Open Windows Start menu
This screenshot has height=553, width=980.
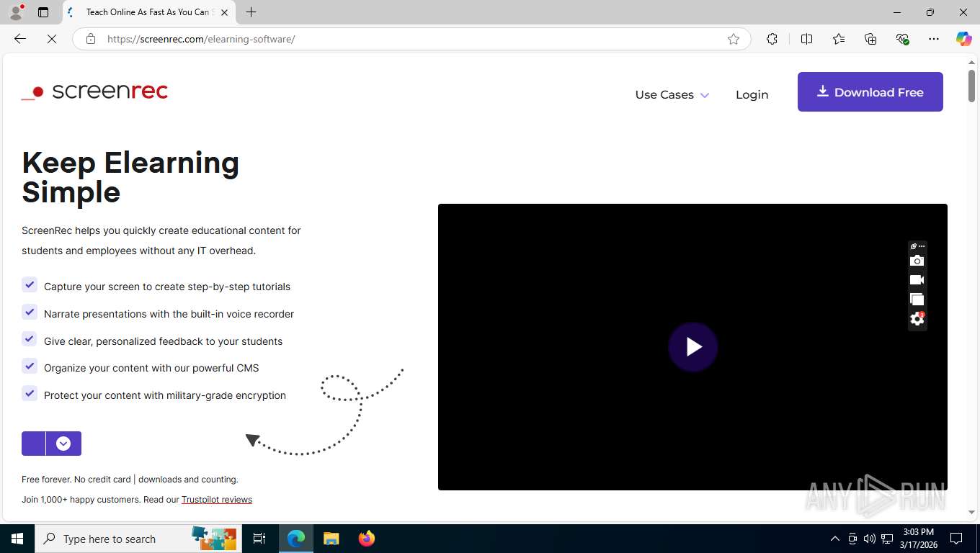17,539
